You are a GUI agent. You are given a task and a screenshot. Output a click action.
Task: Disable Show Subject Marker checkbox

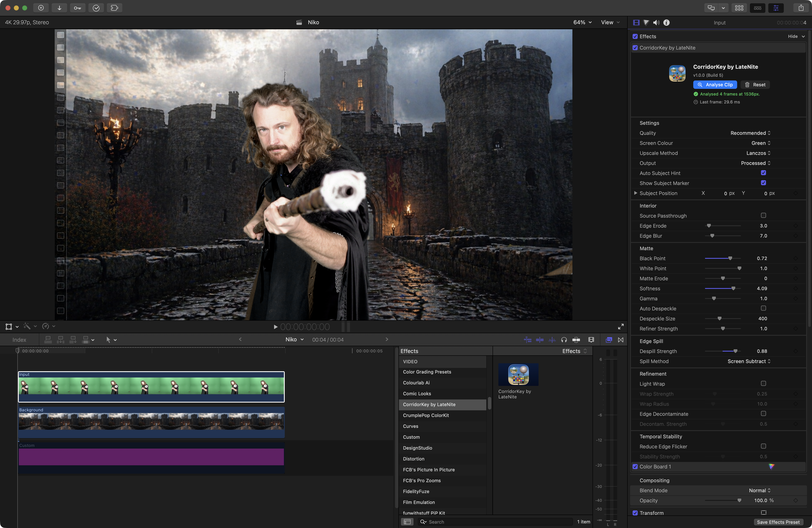[763, 183]
